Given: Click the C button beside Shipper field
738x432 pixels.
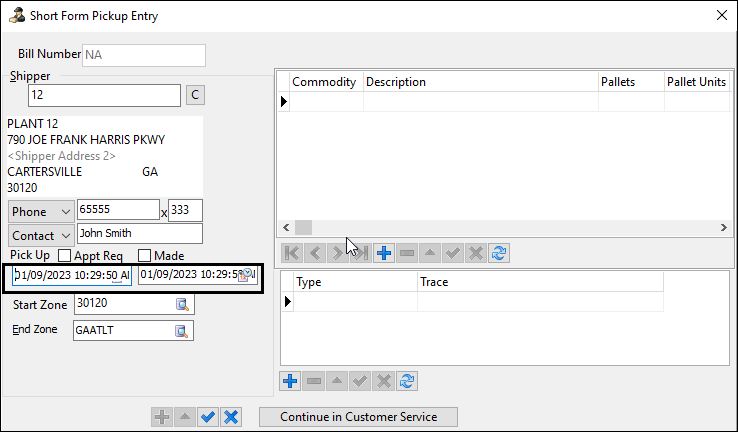Looking at the screenshot, I should [x=196, y=95].
